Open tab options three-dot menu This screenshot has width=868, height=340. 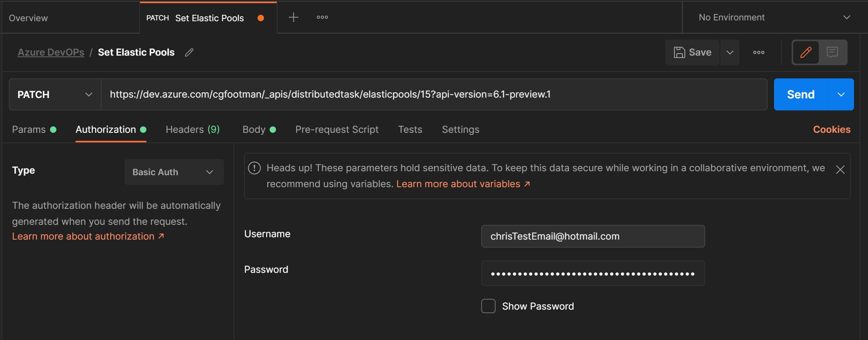point(322,17)
